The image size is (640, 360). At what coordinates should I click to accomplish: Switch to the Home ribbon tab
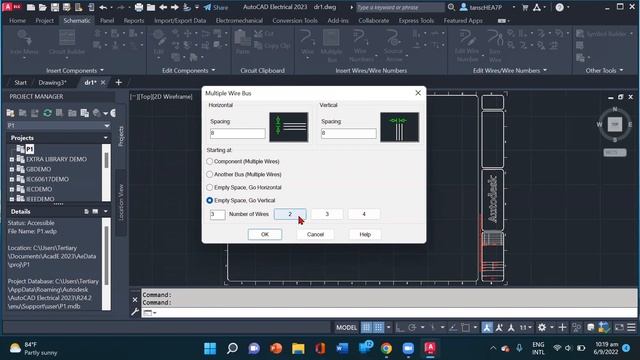tap(17, 20)
